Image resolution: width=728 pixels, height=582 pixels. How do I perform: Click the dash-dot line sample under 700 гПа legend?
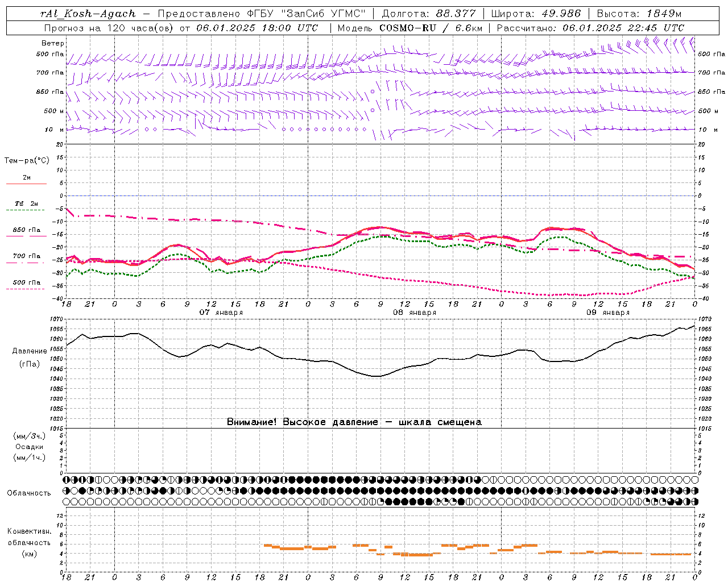coord(26,263)
